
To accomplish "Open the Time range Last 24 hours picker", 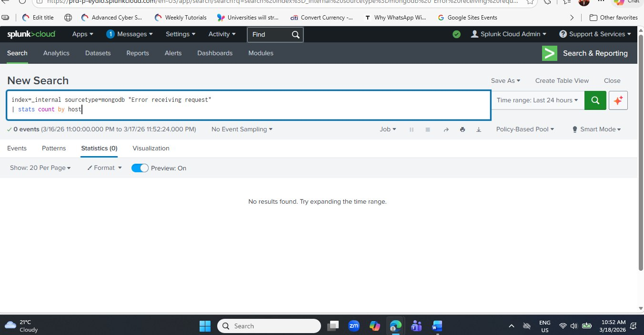I will click(538, 100).
